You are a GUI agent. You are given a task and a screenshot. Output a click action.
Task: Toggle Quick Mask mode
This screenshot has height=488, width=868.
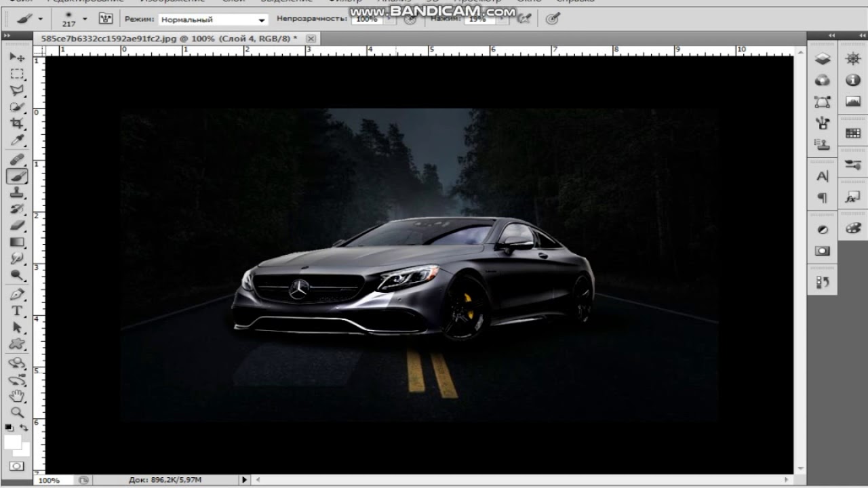click(17, 466)
